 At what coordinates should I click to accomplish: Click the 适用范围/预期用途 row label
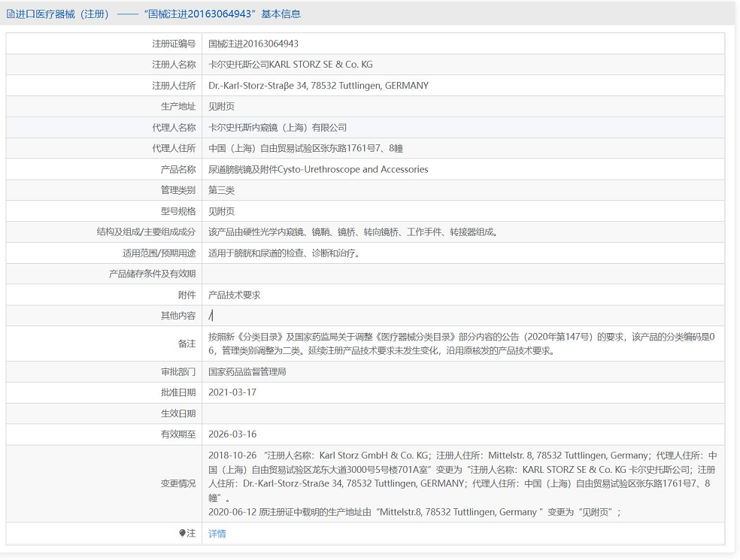159,253
